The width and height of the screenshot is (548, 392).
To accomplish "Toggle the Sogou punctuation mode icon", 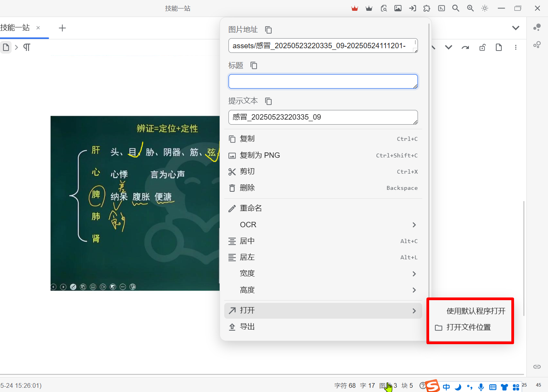I will [470, 387].
